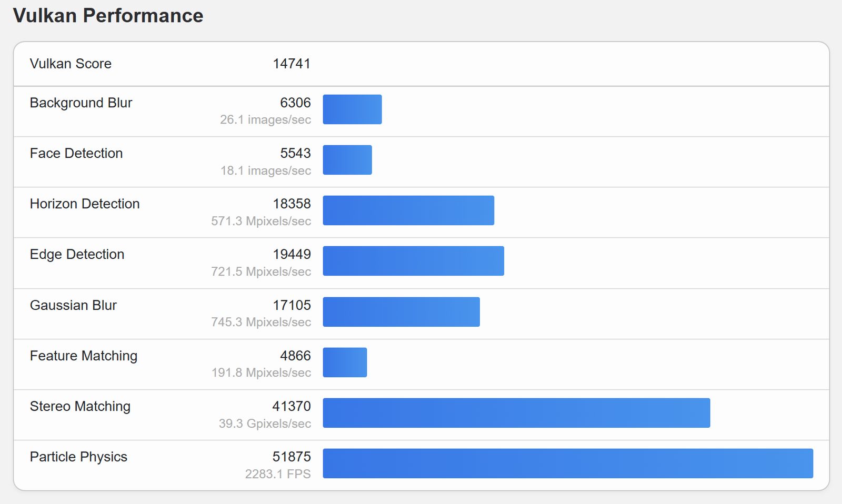The height and width of the screenshot is (504, 842).
Task: Click the Background Blur score 6306
Action: 295,103
